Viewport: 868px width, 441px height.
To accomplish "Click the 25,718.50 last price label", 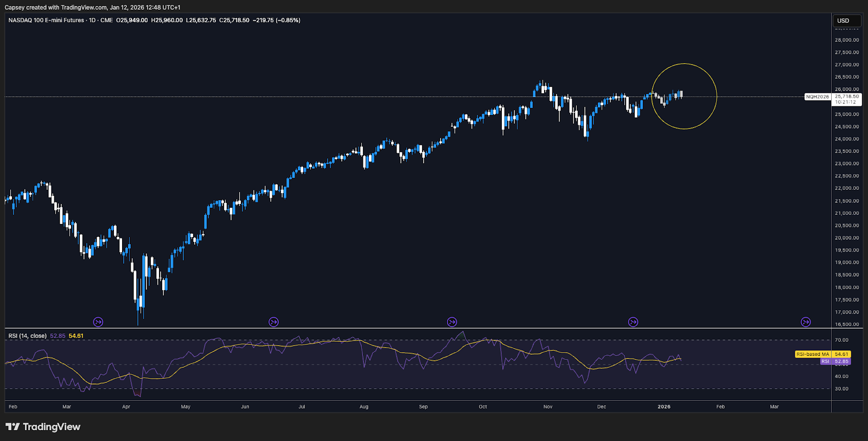I will coord(847,97).
